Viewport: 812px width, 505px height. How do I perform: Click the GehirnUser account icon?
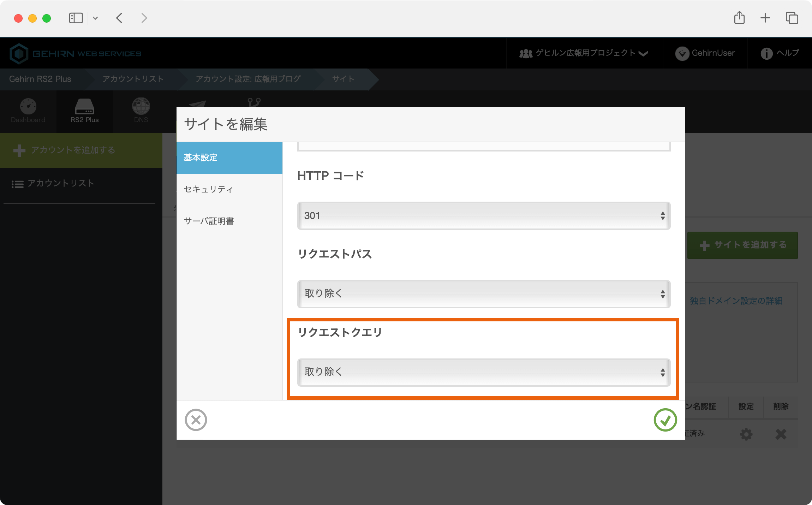pyautogui.click(x=682, y=53)
